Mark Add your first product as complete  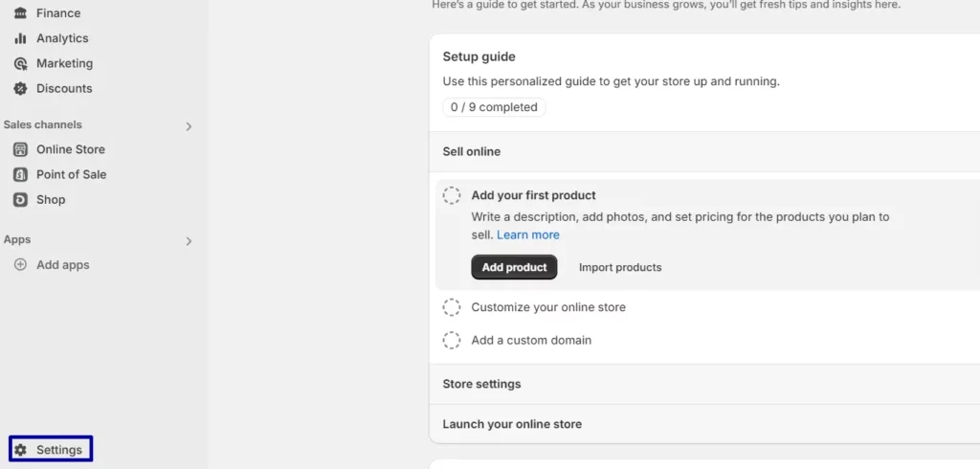(452, 195)
